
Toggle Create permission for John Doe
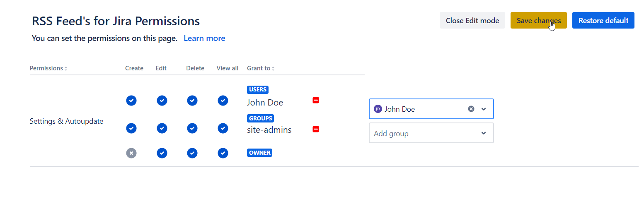[x=131, y=101]
